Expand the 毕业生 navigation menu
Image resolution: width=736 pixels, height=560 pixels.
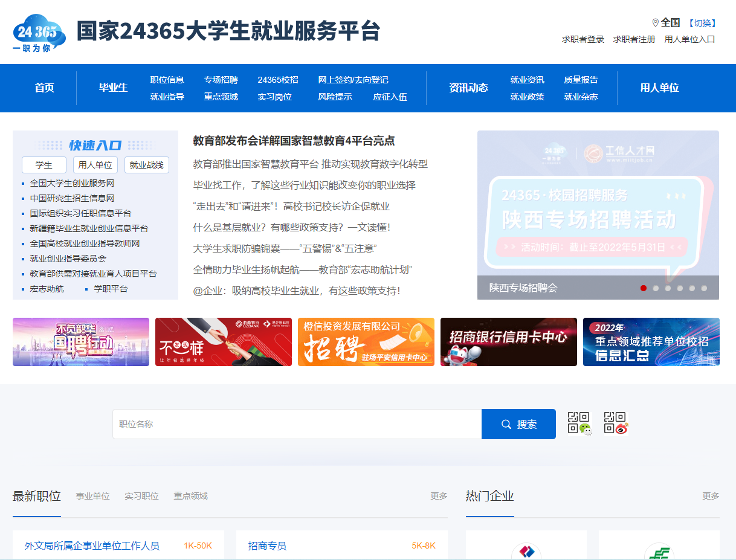(113, 88)
